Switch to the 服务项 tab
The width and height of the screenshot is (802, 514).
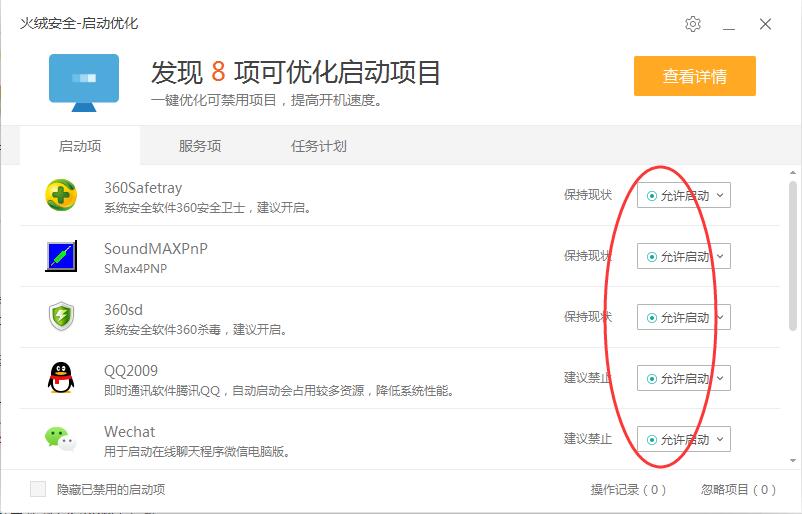[200, 146]
